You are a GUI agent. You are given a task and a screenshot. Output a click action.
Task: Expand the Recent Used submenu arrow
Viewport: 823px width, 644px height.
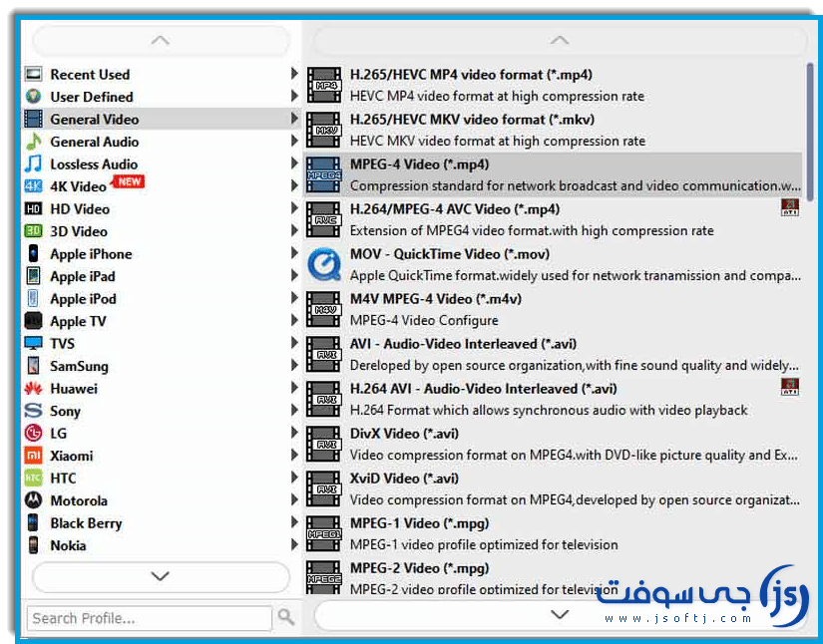coord(294,74)
